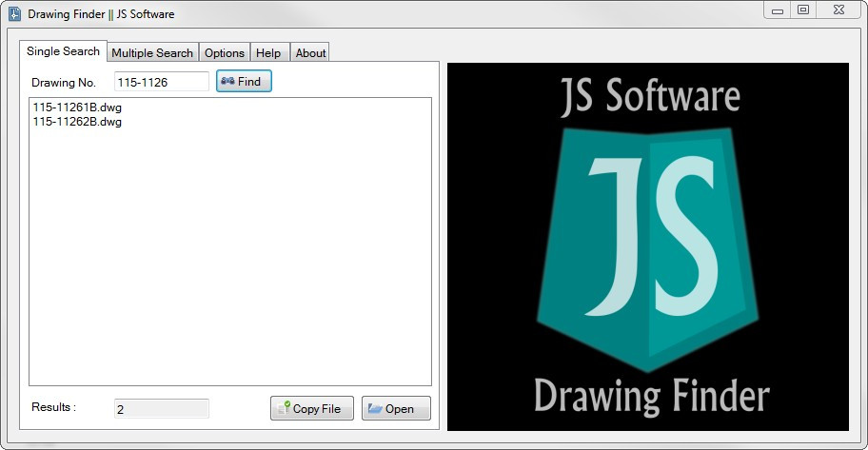
Task: Open the Multiple Search tab
Action: [x=152, y=52]
